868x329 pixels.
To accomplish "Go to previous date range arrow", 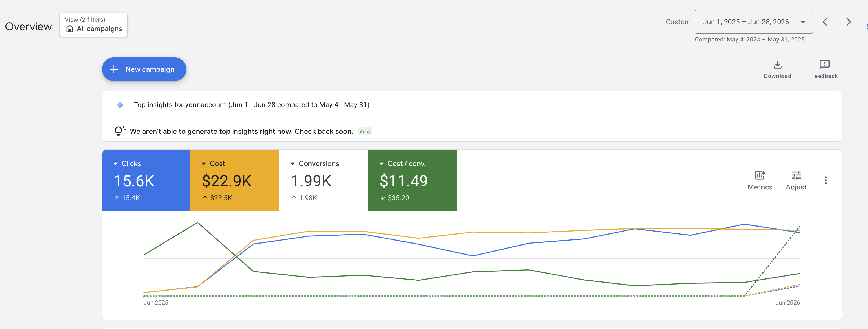I will (x=825, y=22).
